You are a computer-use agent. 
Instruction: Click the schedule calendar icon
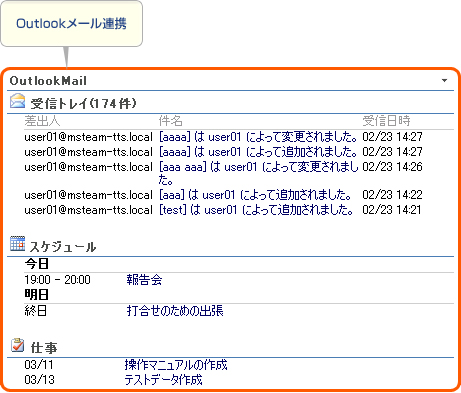17,243
